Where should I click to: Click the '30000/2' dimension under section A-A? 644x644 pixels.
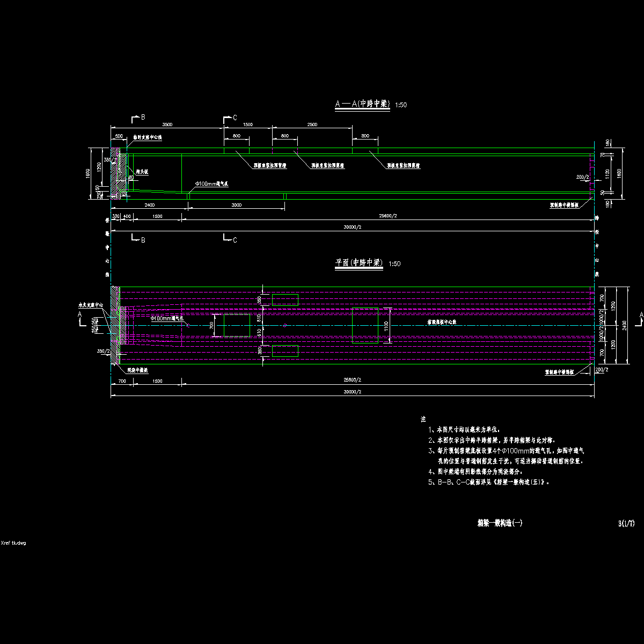[x=352, y=227]
